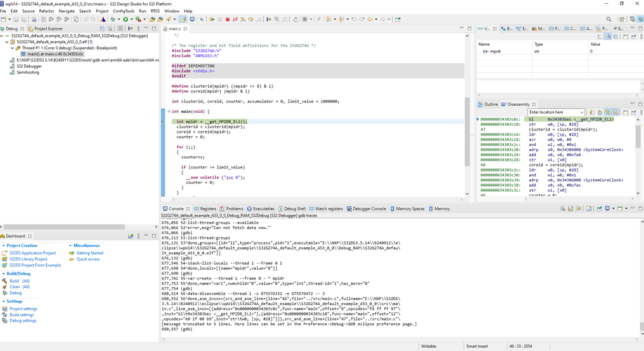Switch to the Debugger Console tab
Viewport: 644px width, 351px height.
[366, 209]
